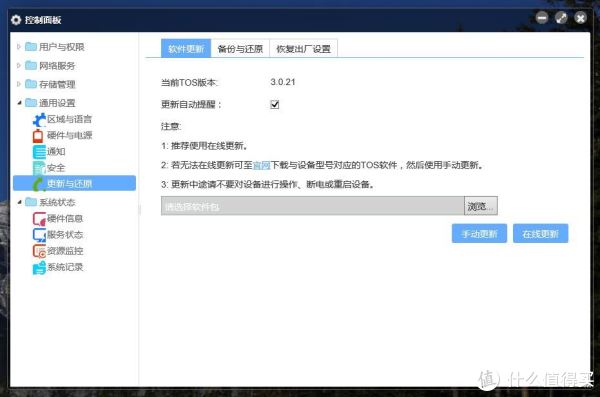Click the 浏览 browse button
600x397 pixels.
pyautogui.click(x=481, y=206)
